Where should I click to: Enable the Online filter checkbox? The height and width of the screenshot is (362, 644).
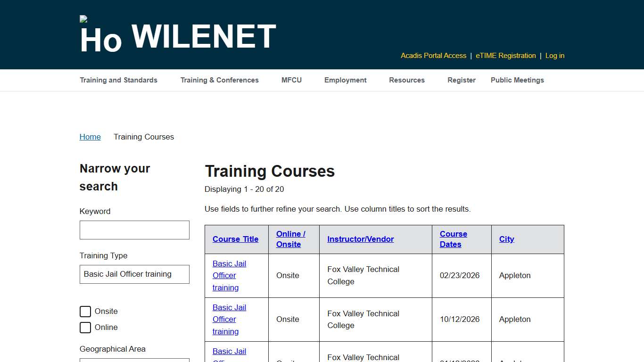coord(85,327)
